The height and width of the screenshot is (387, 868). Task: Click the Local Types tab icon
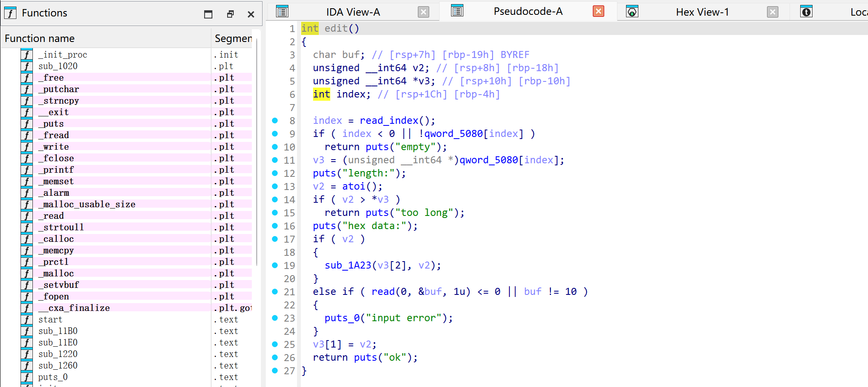click(806, 12)
